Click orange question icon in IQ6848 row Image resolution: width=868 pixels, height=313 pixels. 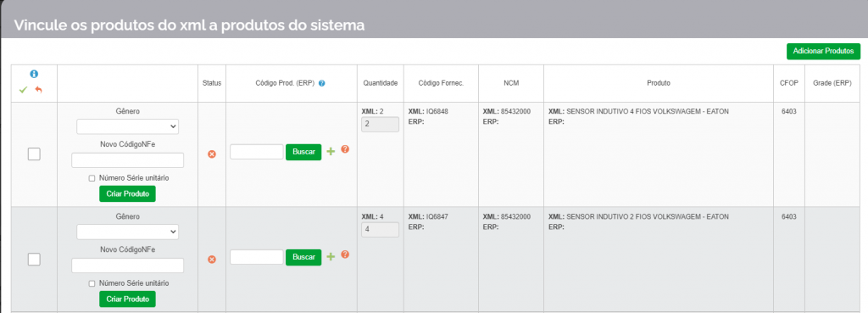click(x=345, y=149)
